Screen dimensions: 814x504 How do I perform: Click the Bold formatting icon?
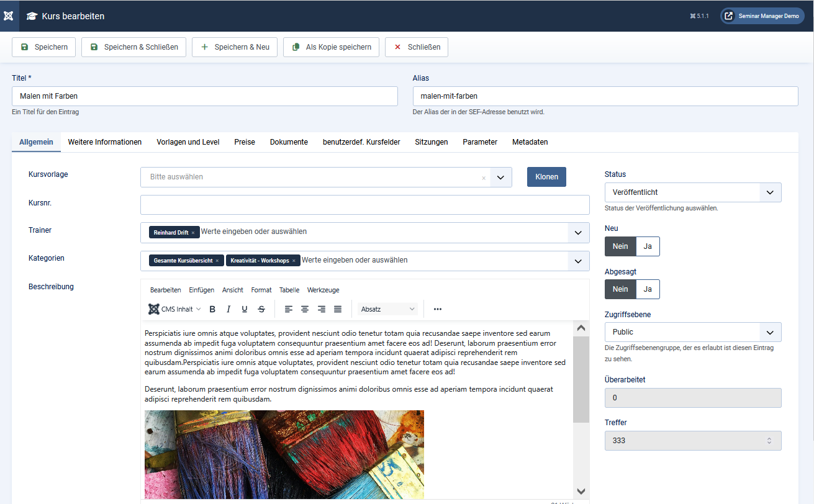pos(212,309)
